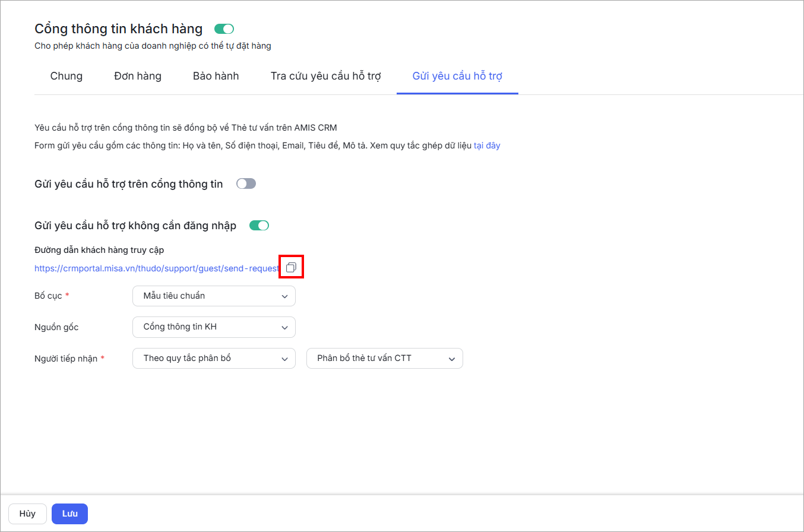Viewport: 804px width, 532px height.
Task: Switch to the Đơn hàng tab
Action: coord(138,76)
